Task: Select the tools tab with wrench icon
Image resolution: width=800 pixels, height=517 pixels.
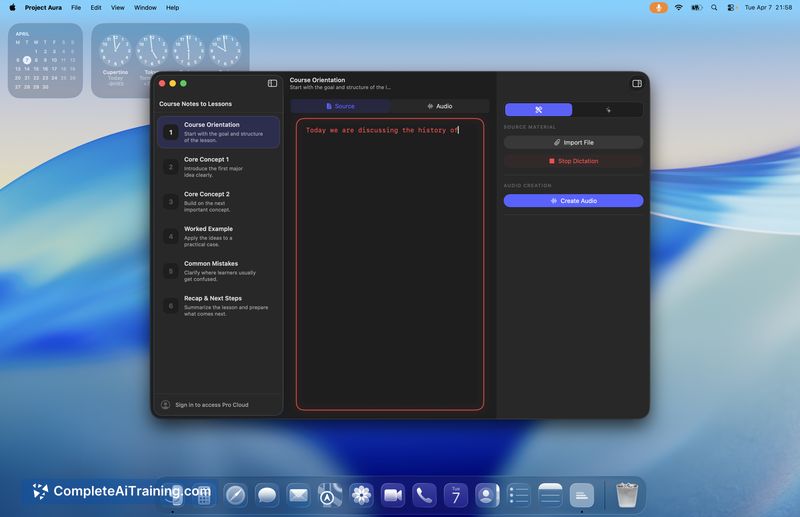Action: [538, 110]
